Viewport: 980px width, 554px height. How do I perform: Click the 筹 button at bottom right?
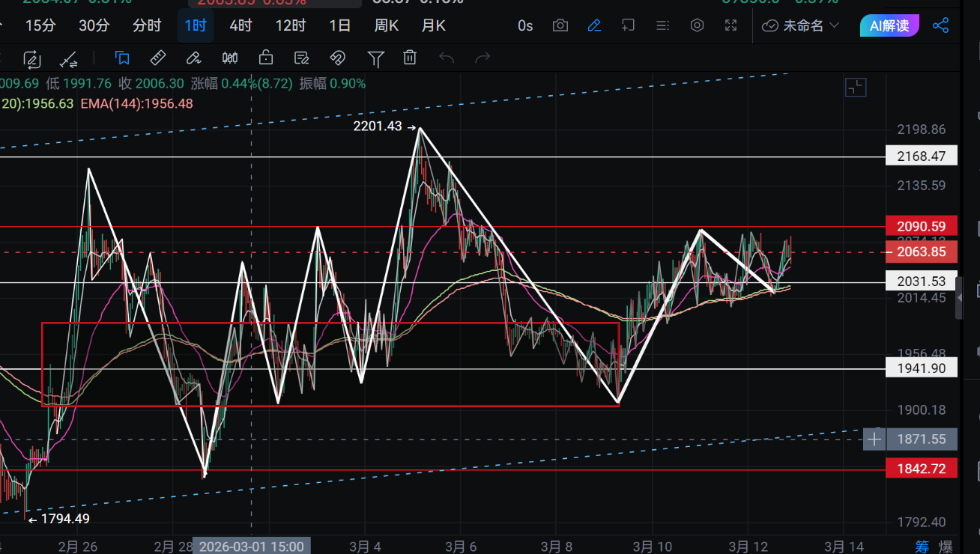922,547
